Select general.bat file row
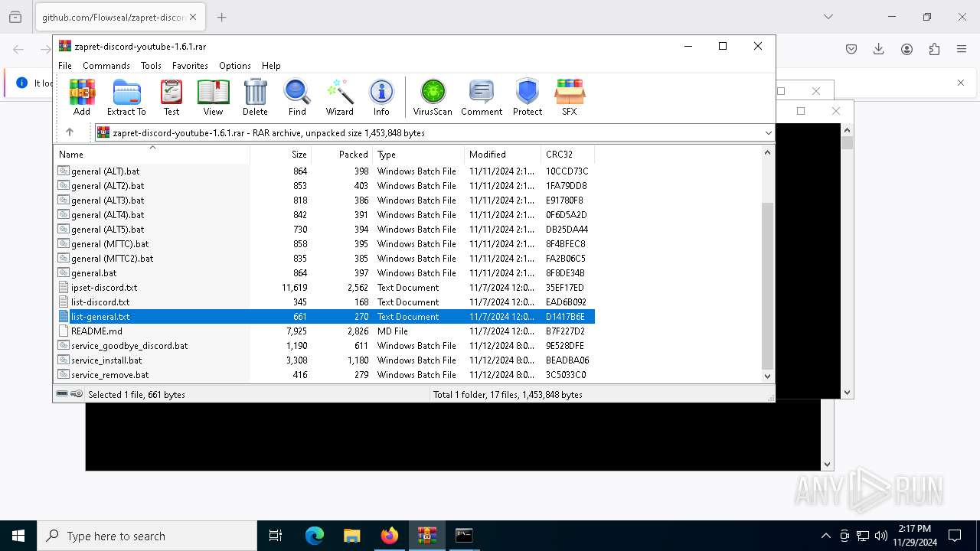Screen dimensions: 980x551 coord(325,273)
